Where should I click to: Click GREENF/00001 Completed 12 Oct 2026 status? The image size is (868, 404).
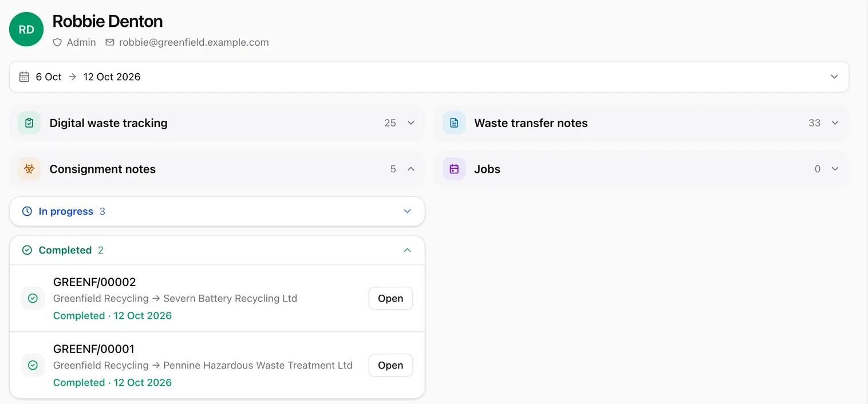coord(112,383)
